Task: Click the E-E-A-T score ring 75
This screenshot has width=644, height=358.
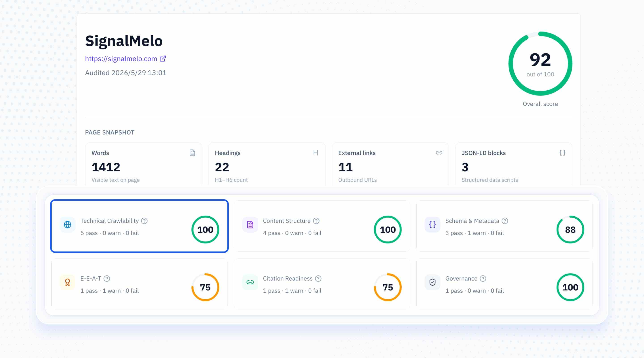Action: coord(205,287)
